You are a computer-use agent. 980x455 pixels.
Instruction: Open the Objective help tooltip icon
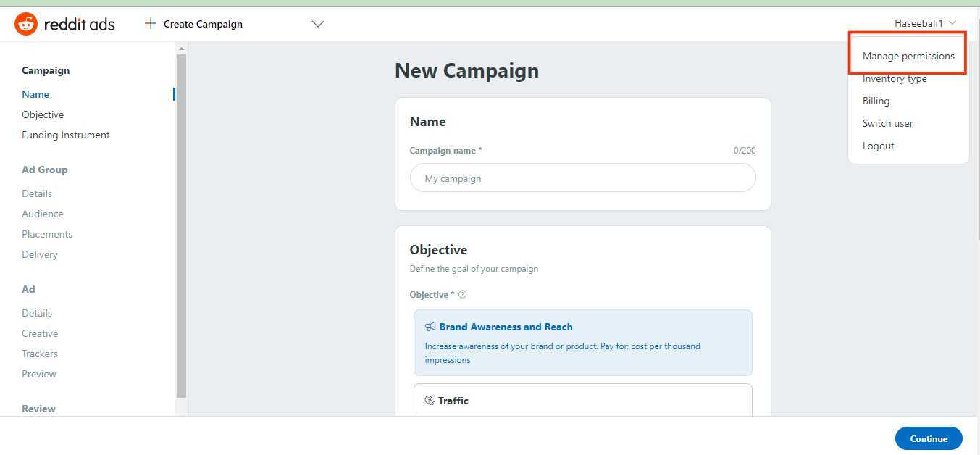tap(463, 294)
